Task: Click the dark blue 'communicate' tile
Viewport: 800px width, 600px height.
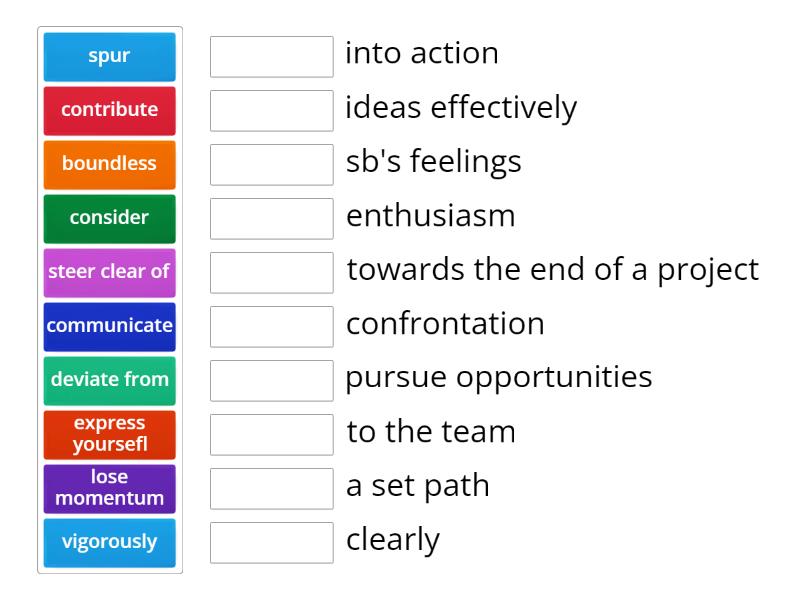Action: point(109,327)
